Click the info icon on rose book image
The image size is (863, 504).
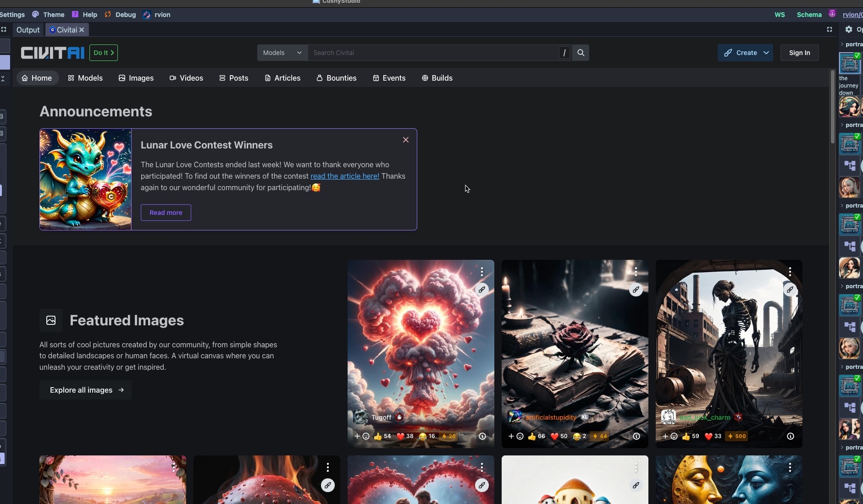click(636, 436)
